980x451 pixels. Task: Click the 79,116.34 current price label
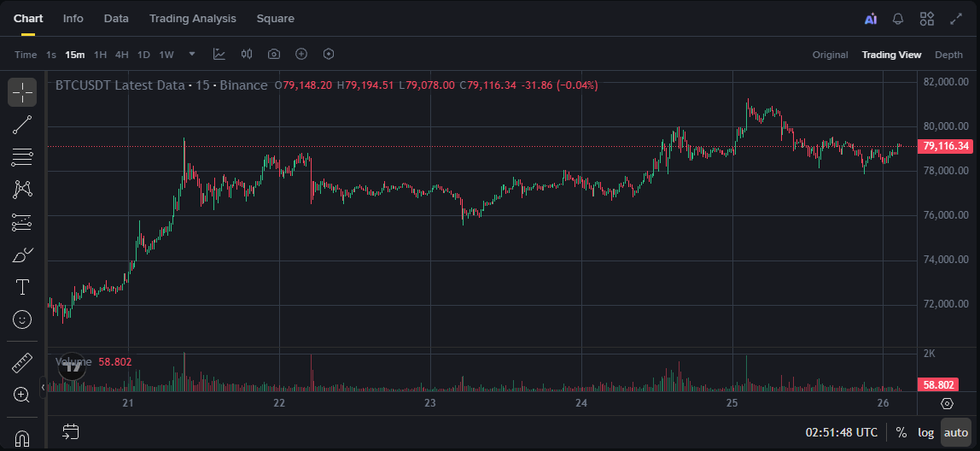point(945,146)
